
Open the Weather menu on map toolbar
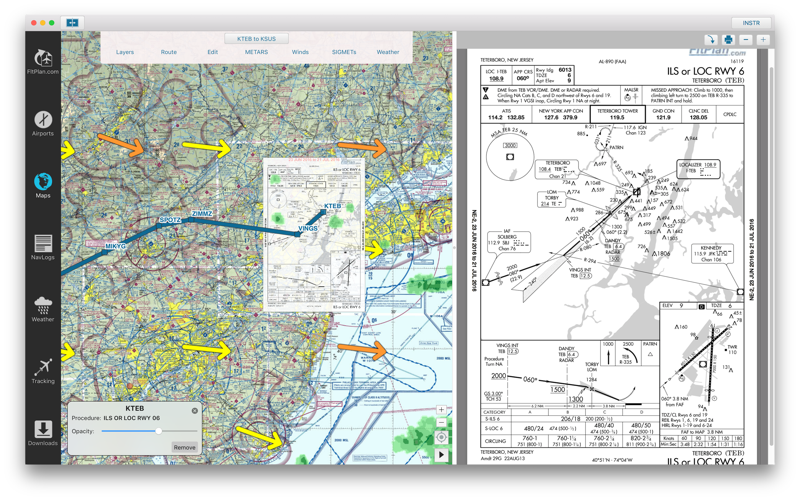click(x=388, y=52)
